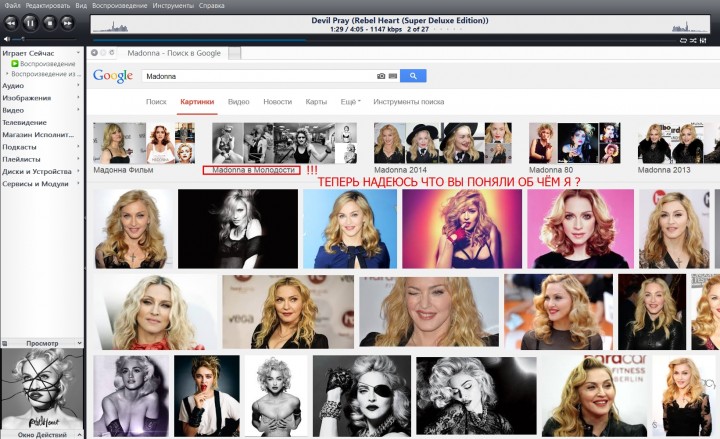Open the DSP equalizer icon beside shuffle
Viewport: 720px width, 439px height.
[x=703, y=40]
